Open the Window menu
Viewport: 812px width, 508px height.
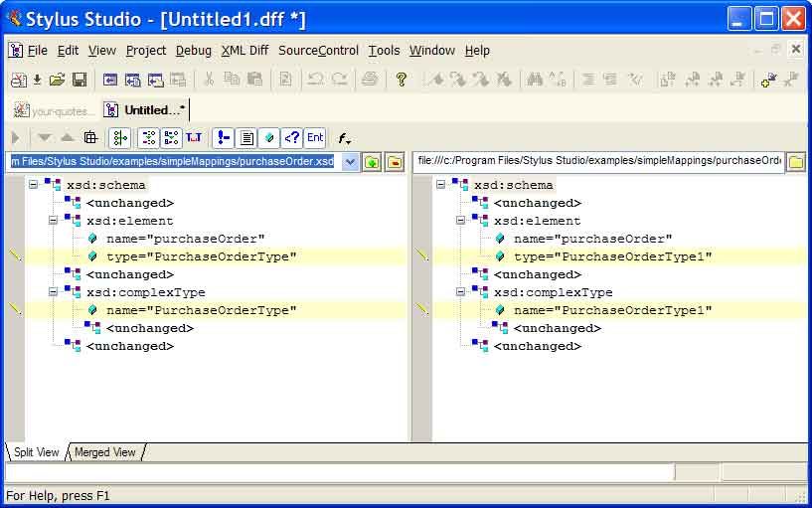432,51
